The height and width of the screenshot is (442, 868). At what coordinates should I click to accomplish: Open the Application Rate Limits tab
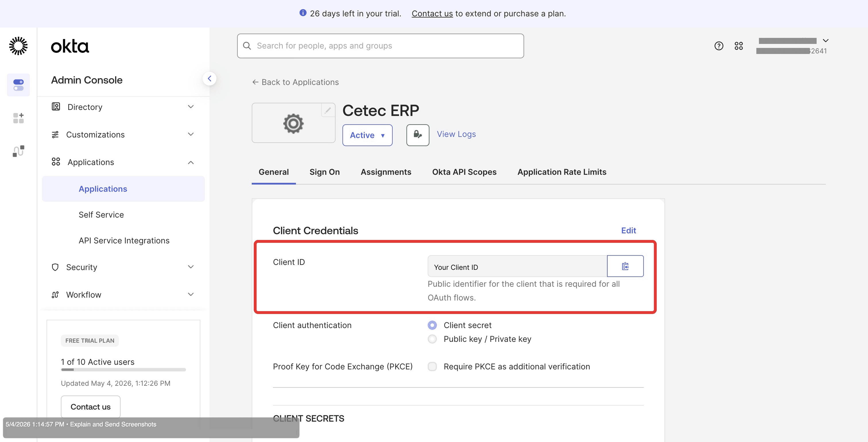click(x=562, y=172)
